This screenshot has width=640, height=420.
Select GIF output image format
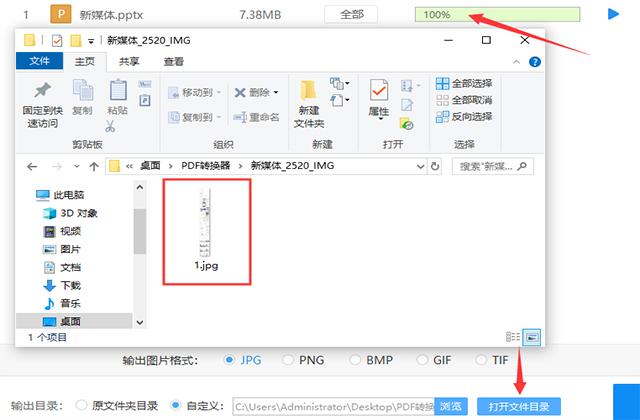click(x=422, y=360)
